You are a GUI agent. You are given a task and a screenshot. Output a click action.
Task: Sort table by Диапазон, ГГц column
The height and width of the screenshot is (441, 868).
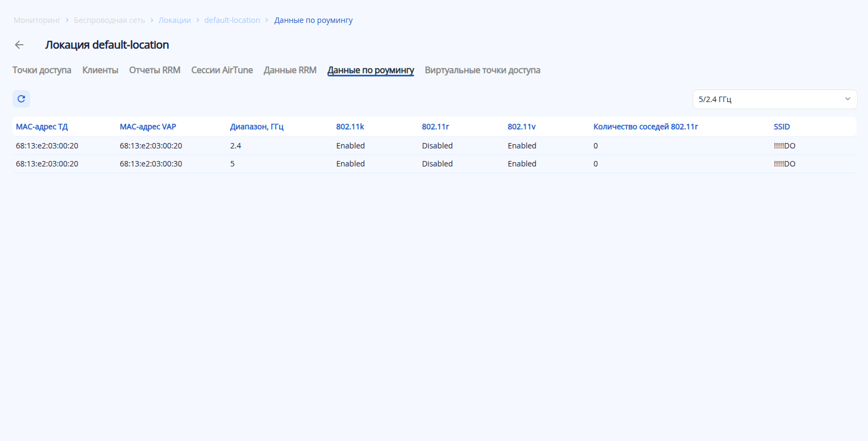tap(257, 127)
